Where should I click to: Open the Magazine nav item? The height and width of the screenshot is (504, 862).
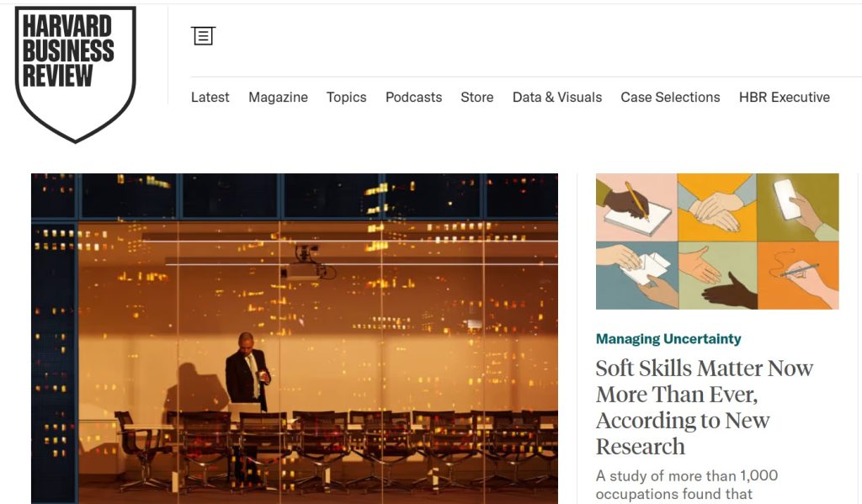pos(278,98)
